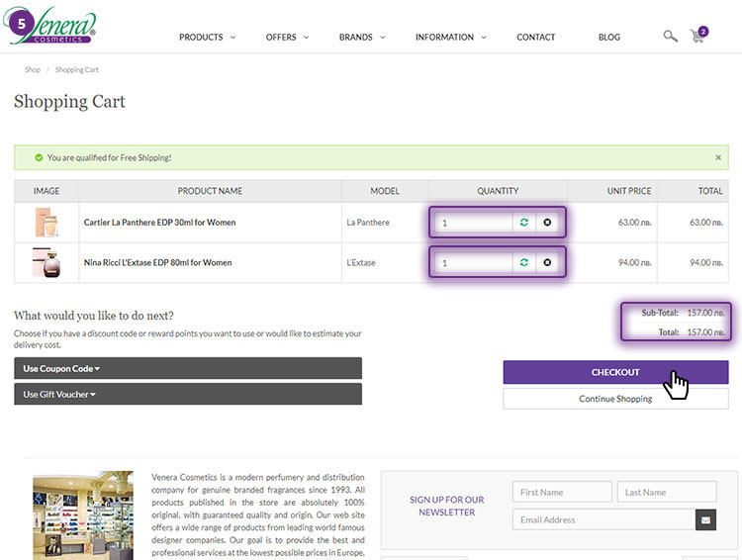Go to the CONTACT page
Image resolution: width=742 pixels, height=560 pixels.
[535, 37]
